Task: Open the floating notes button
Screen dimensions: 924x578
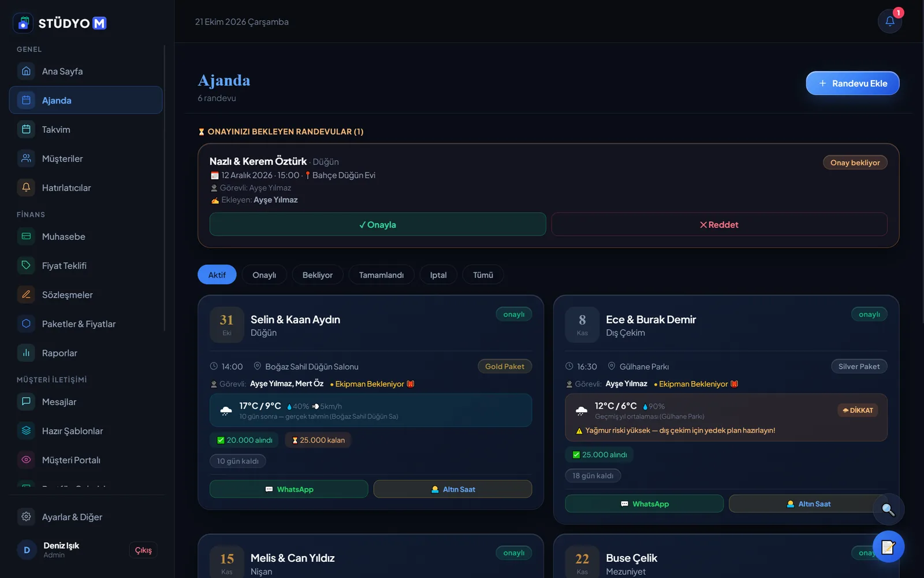Action: point(888,547)
